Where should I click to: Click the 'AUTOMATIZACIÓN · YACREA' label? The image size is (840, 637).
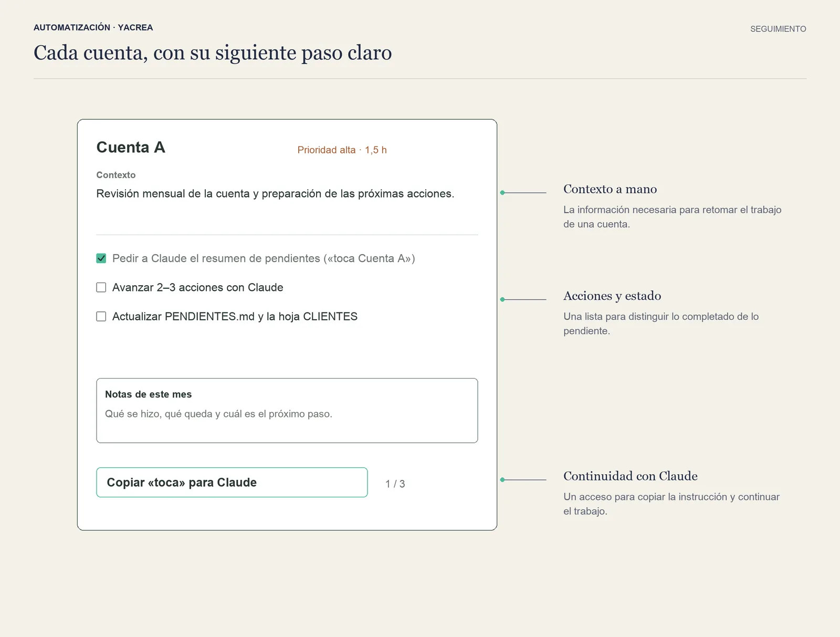(93, 27)
